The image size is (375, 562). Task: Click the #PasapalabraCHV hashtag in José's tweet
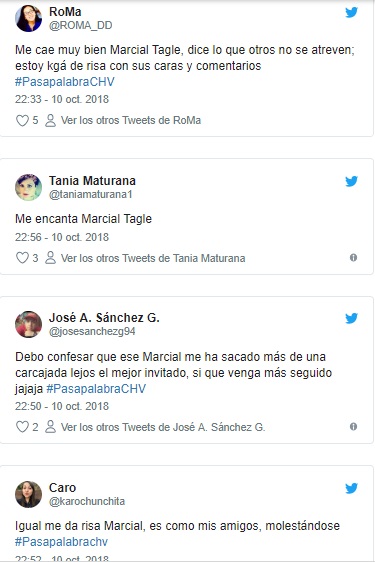[x=96, y=389]
